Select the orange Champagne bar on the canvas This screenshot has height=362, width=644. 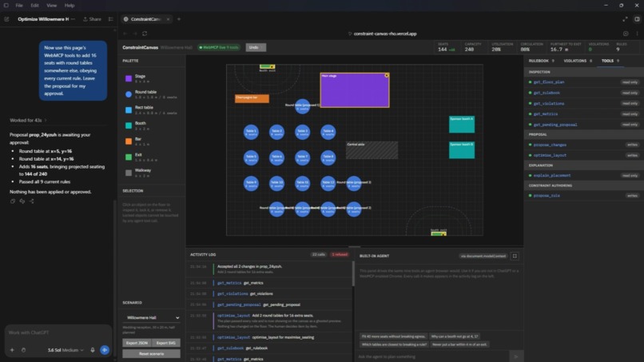click(252, 98)
